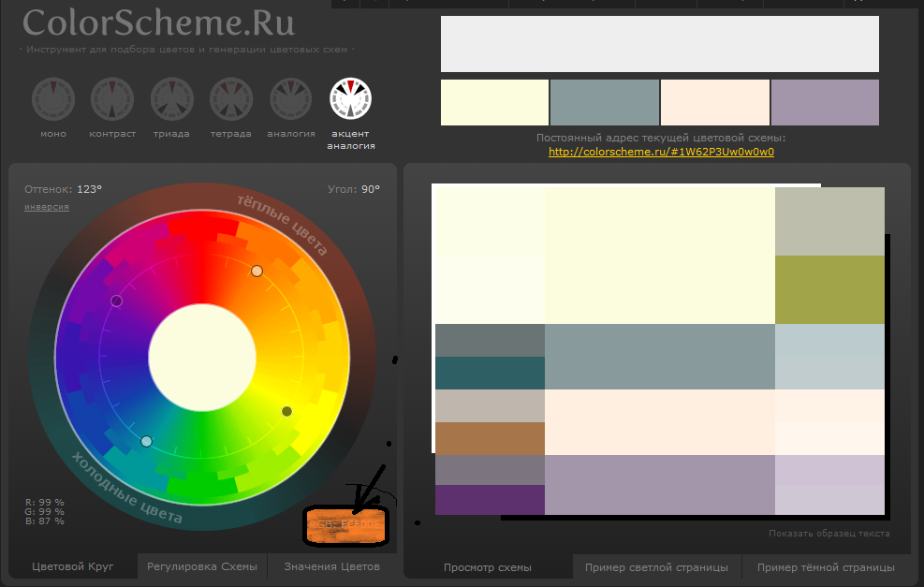Switch to Цветовой Круг tab
The height and width of the screenshot is (587, 924).
pos(72,566)
